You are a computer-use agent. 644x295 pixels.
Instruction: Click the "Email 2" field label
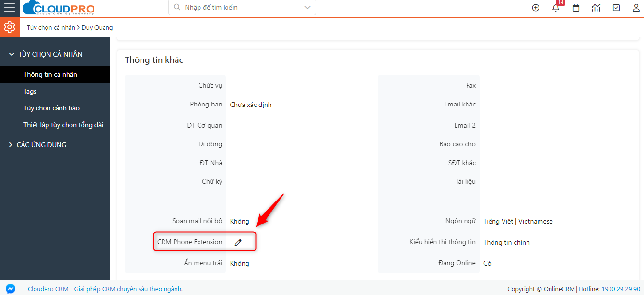point(465,125)
